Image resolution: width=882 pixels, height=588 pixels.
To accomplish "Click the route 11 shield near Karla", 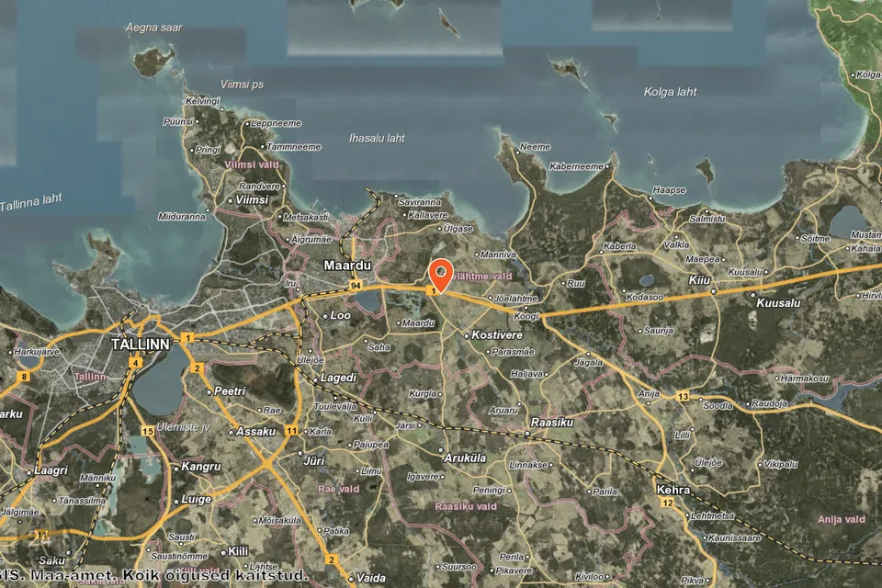I will (x=291, y=431).
